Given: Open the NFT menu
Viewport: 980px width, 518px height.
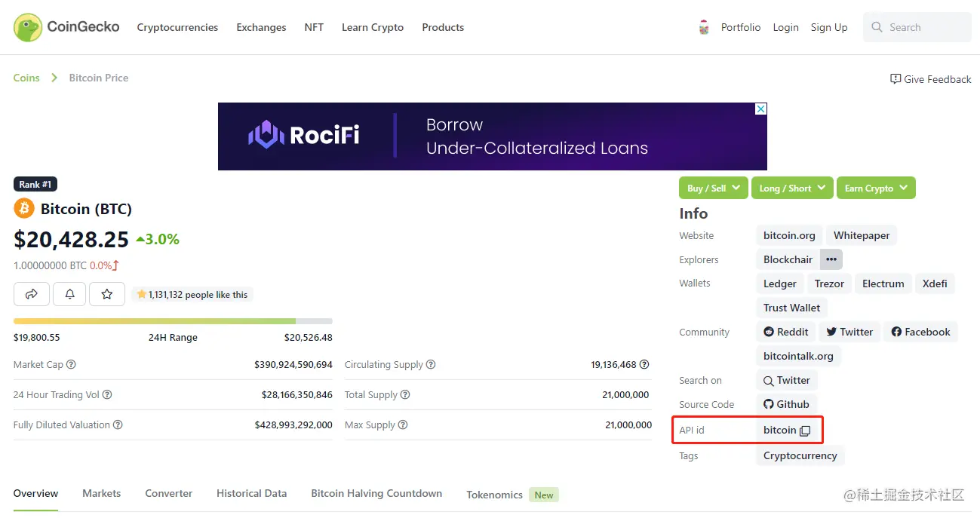Looking at the screenshot, I should point(314,27).
